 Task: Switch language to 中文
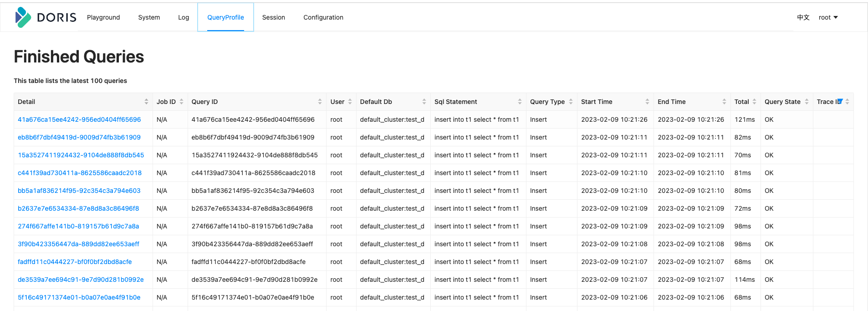click(x=803, y=17)
